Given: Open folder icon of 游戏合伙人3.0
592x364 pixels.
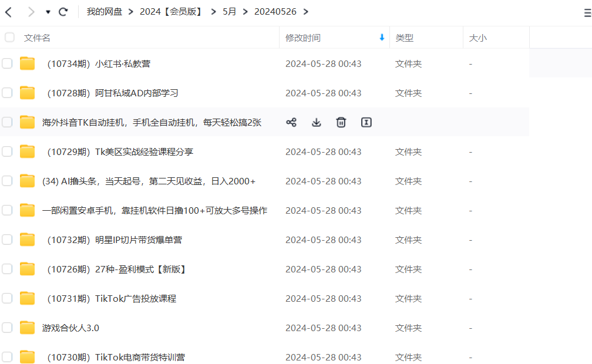Looking at the screenshot, I should (x=27, y=328).
